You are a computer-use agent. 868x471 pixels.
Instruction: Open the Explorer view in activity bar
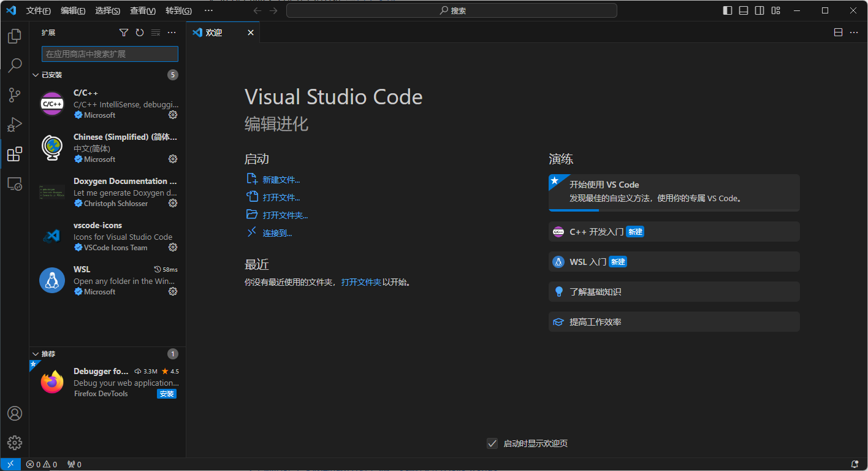point(15,36)
